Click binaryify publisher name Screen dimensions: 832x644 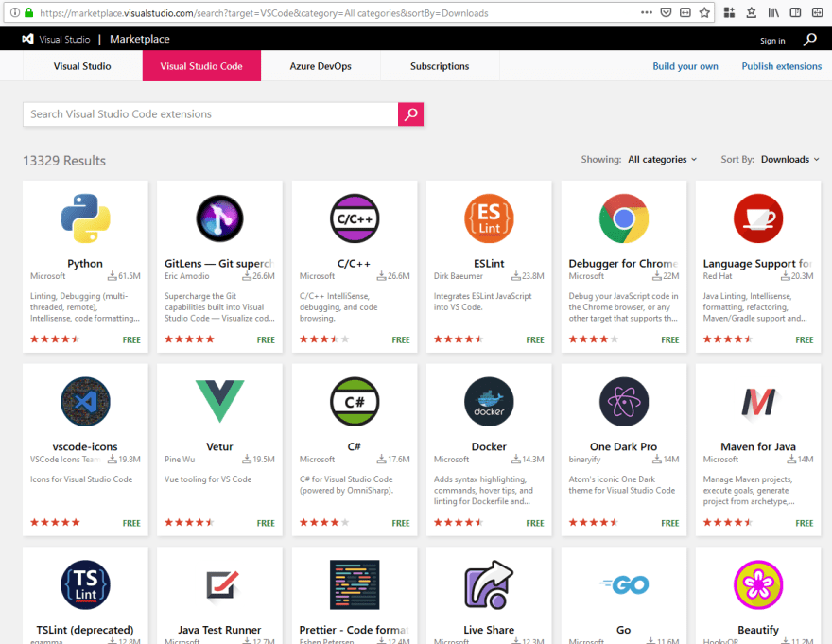(x=584, y=460)
